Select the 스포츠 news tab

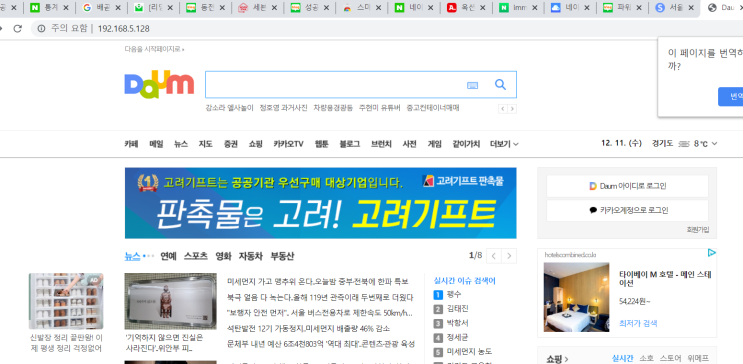click(196, 256)
